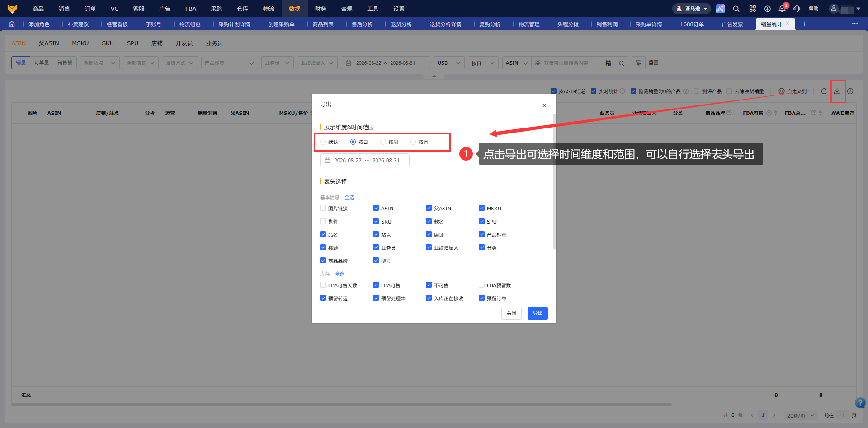The width and height of the screenshot is (868, 428).
Task: Open the FBA top menu
Action: click(x=191, y=9)
